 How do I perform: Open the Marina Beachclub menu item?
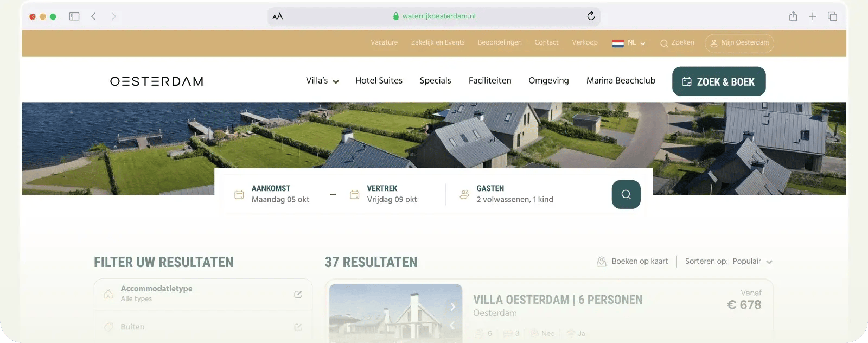(x=621, y=80)
